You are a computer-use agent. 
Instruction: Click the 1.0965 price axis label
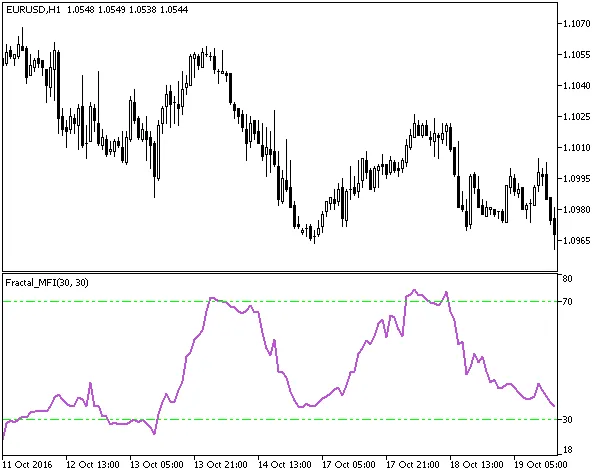coord(576,241)
